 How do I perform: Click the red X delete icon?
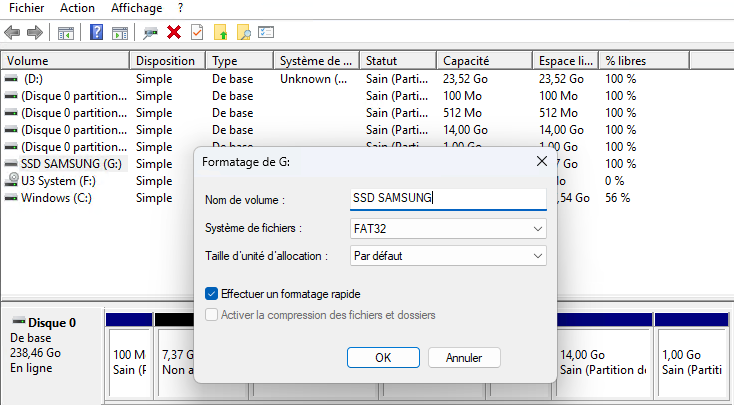coord(174,32)
